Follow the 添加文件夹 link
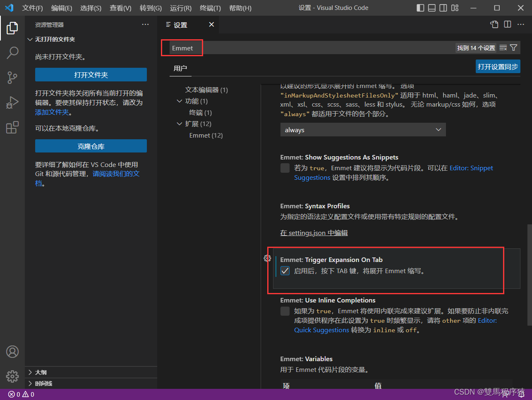The image size is (532, 400). click(52, 112)
